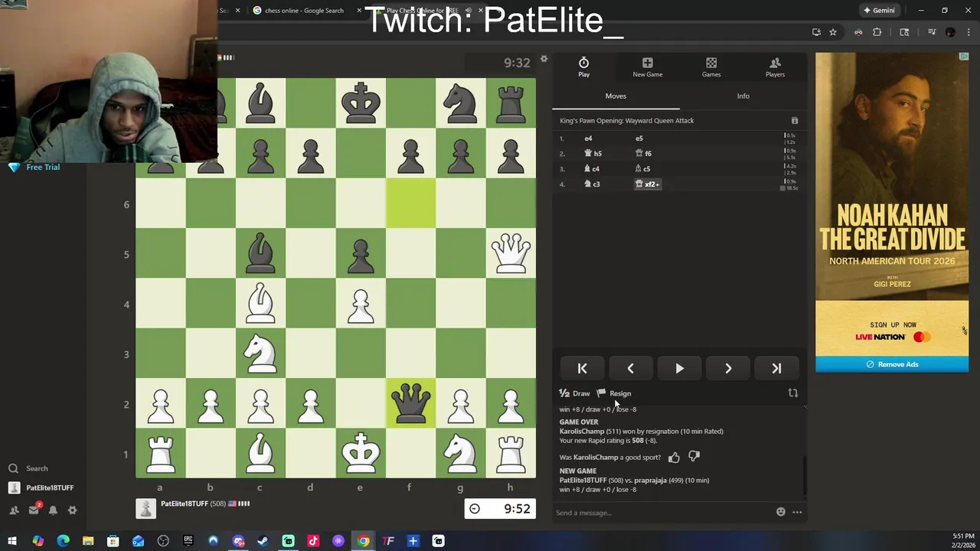The width and height of the screenshot is (980, 551).
Task: Click the white knight on c3
Action: (260, 354)
